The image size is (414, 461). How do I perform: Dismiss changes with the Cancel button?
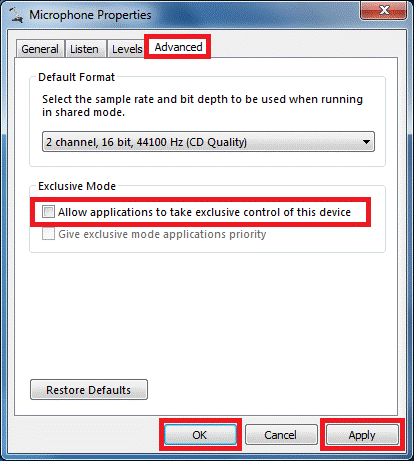[281, 435]
